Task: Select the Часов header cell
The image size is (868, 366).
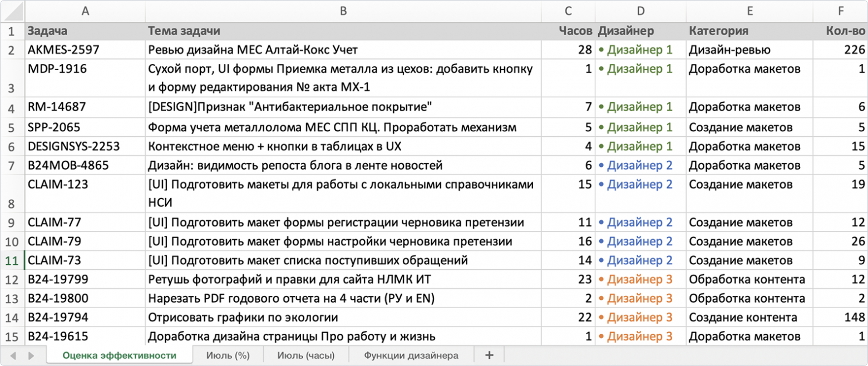Action: coord(568,31)
